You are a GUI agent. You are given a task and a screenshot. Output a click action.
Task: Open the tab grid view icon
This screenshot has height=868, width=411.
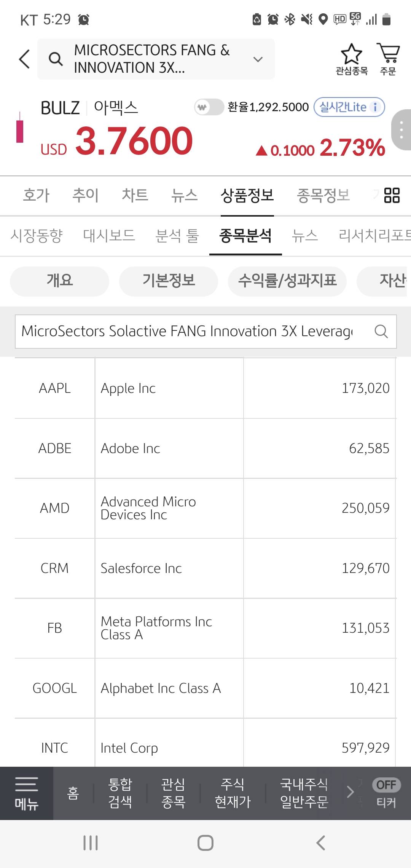click(392, 195)
